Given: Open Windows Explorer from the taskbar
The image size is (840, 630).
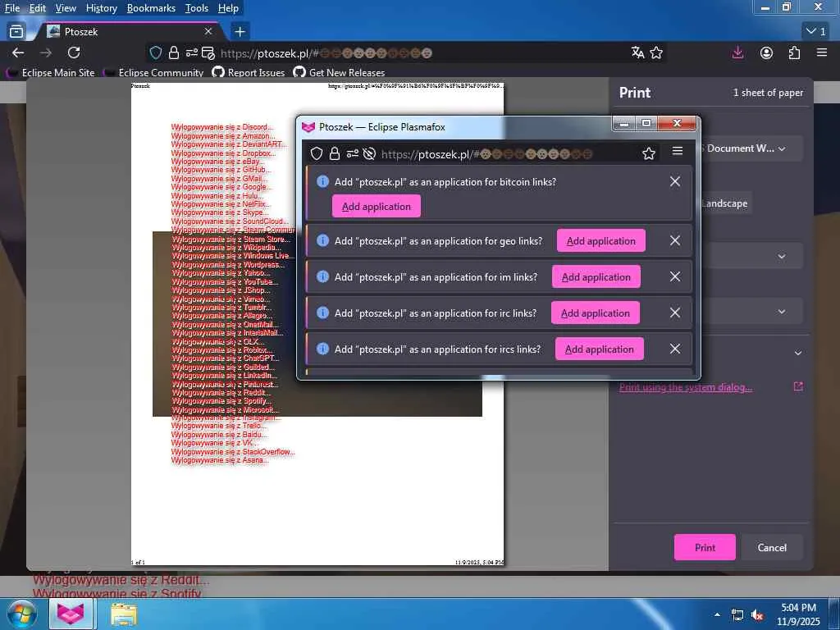Looking at the screenshot, I should pos(125,614).
